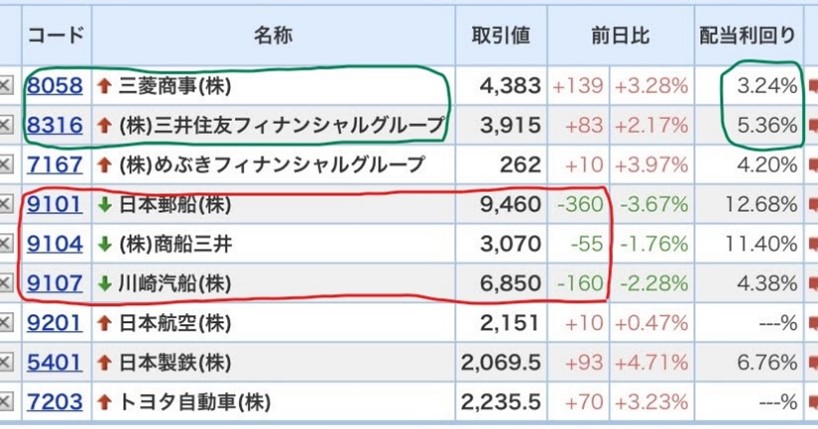Remove the 9101 row using its X icon
This screenshot has width=818, height=429.
pyautogui.click(x=5, y=205)
